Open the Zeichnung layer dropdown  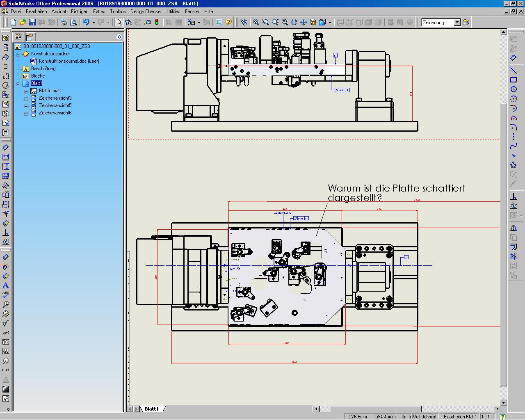pos(457,23)
